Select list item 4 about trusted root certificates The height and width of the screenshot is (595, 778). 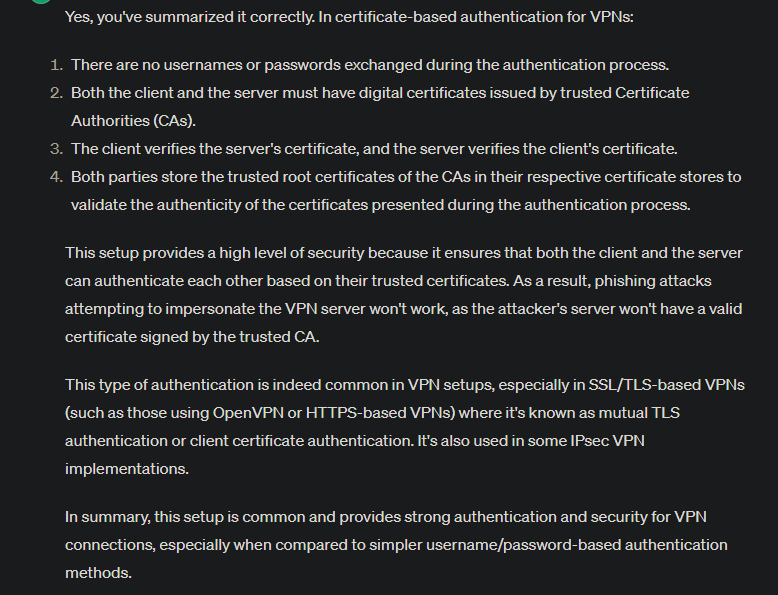tap(406, 191)
